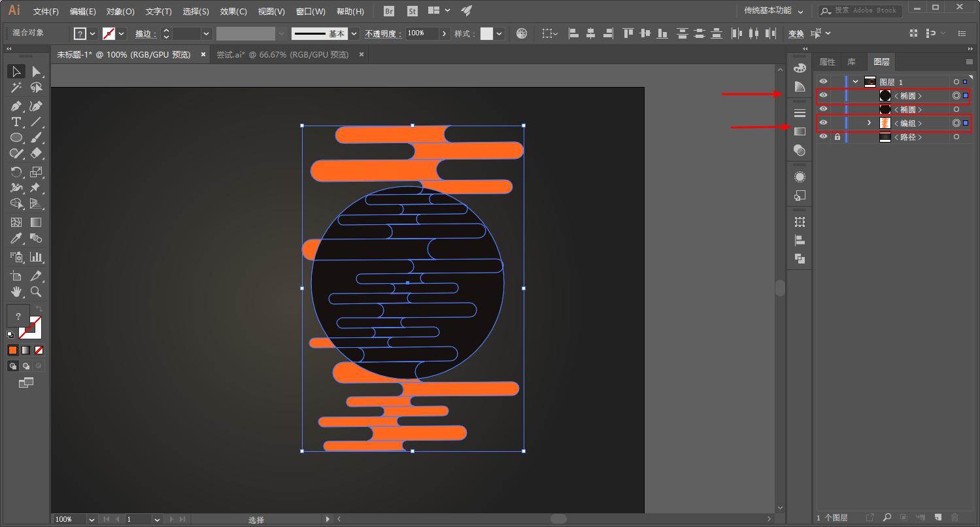Select the Hand tool
The width and height of the screenshot is (980, 527).
pyautogui.click(x=16, y=292)
